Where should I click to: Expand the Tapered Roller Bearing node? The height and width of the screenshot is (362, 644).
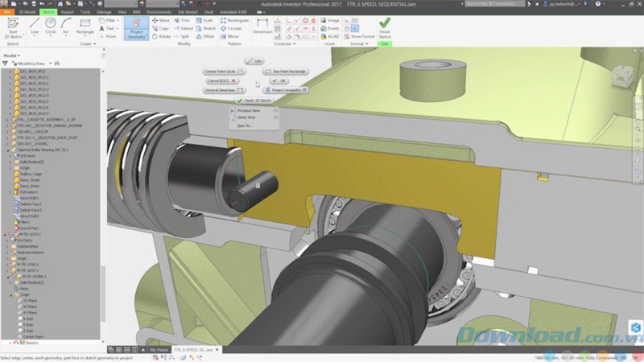[x=7, y=150]
